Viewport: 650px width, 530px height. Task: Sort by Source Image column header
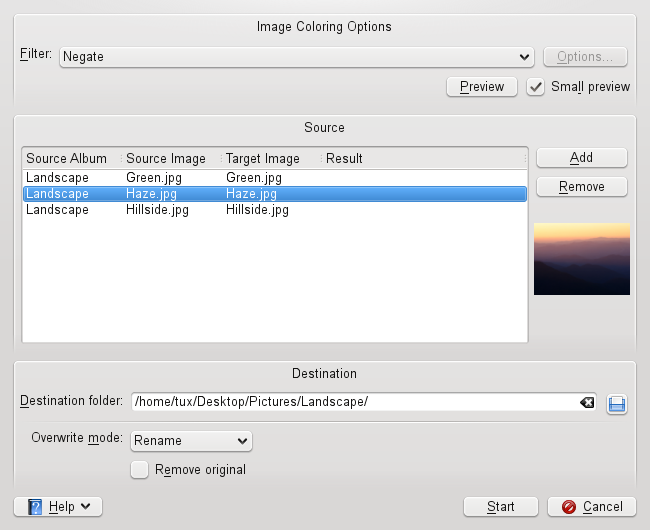tap(166, 158)
